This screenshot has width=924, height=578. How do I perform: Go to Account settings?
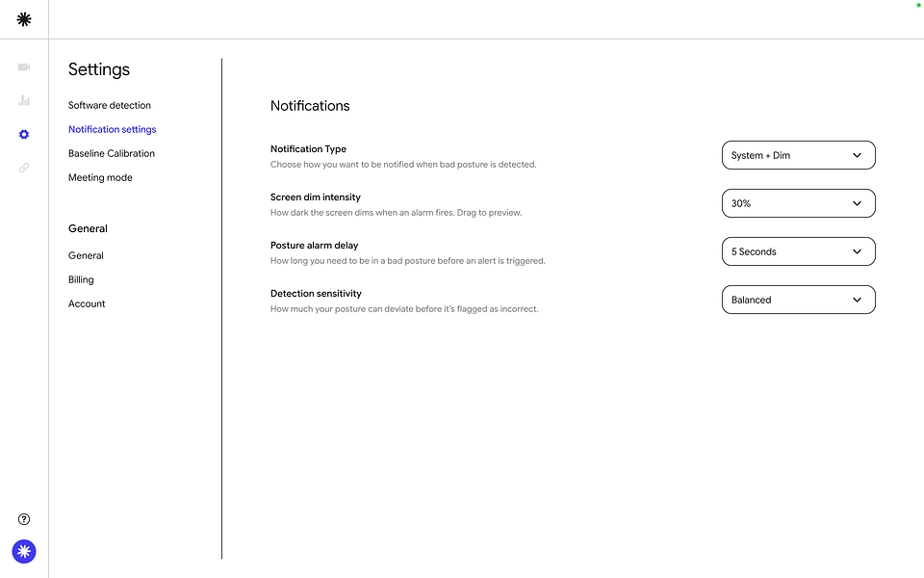(87, 303)
